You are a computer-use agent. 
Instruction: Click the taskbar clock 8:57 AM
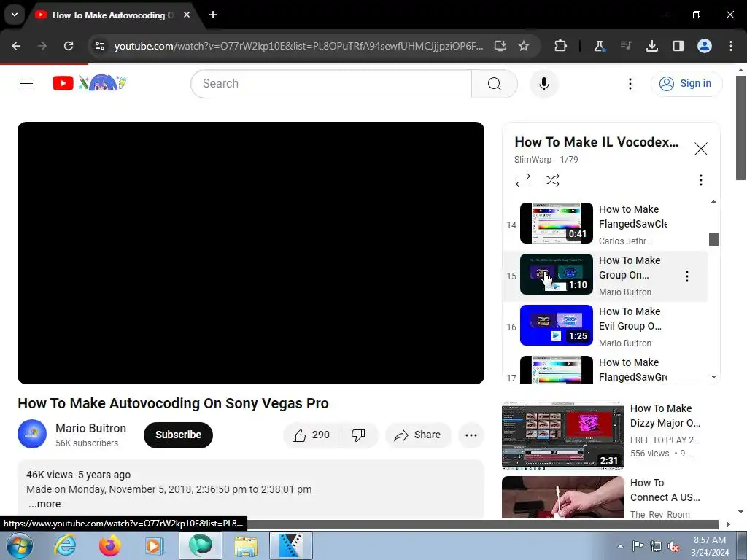click(710, 545)
